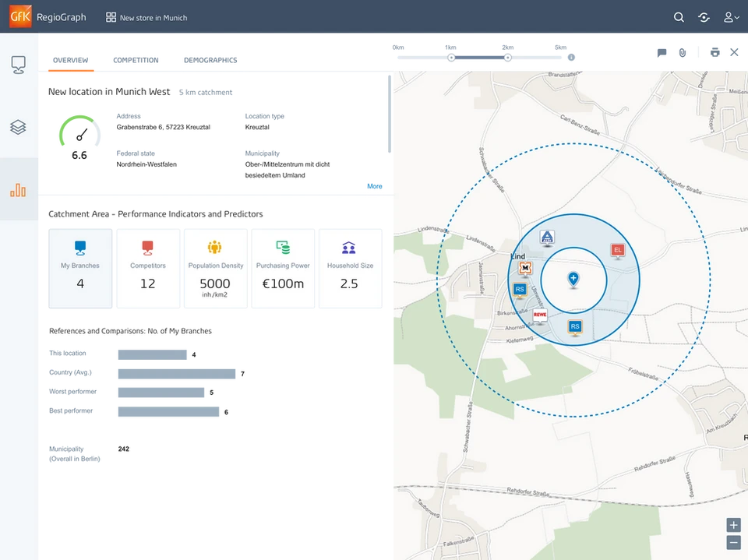Click the municipality value '242'
Image resolution: width=748 pixels, height=560 pixels.
tap(124, 449)
